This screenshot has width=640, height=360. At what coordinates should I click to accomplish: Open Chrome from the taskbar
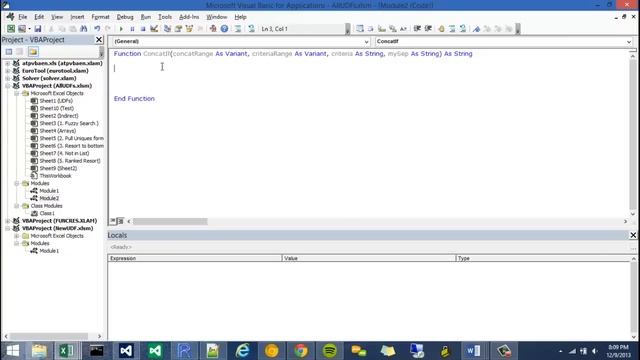coord(301,351)
